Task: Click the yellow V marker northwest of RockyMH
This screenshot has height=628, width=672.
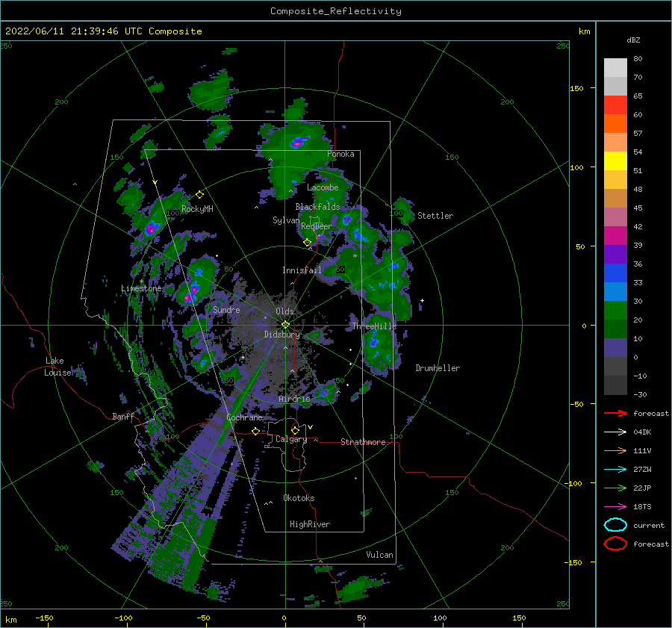Action: [x=155, y=183]
